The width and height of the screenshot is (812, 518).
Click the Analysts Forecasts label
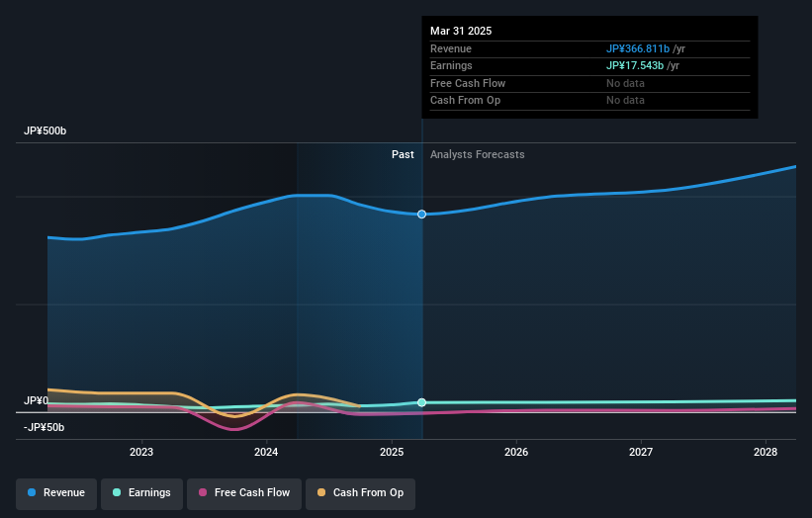[x=478, y=155]
